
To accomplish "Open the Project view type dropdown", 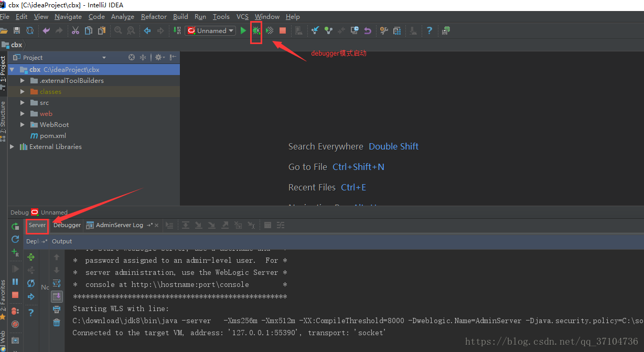I will (103, 58).
